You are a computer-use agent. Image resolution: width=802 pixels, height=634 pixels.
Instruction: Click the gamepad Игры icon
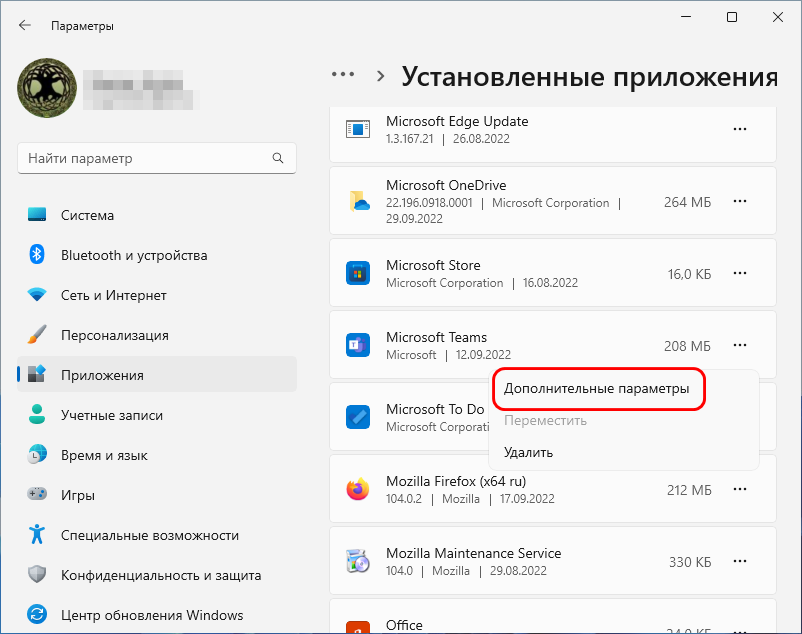37,494
